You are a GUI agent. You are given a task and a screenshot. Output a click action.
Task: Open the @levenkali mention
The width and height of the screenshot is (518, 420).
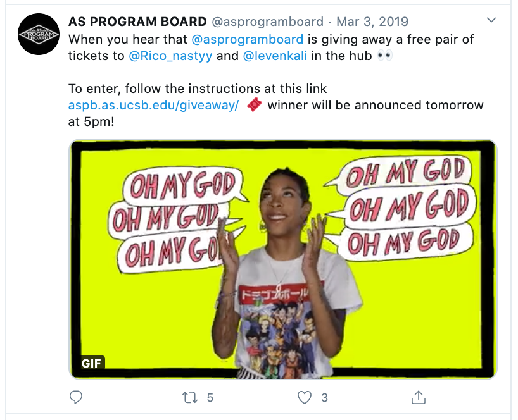pos(275,56)
